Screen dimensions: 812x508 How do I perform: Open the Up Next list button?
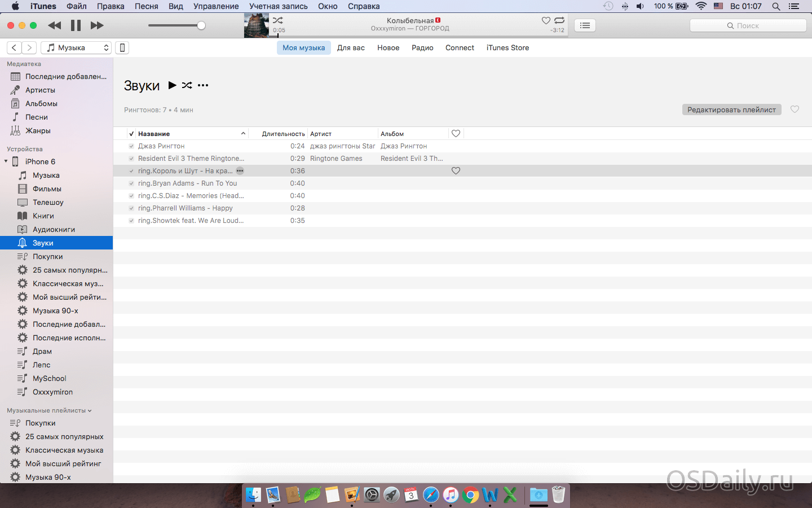(585, 25)
